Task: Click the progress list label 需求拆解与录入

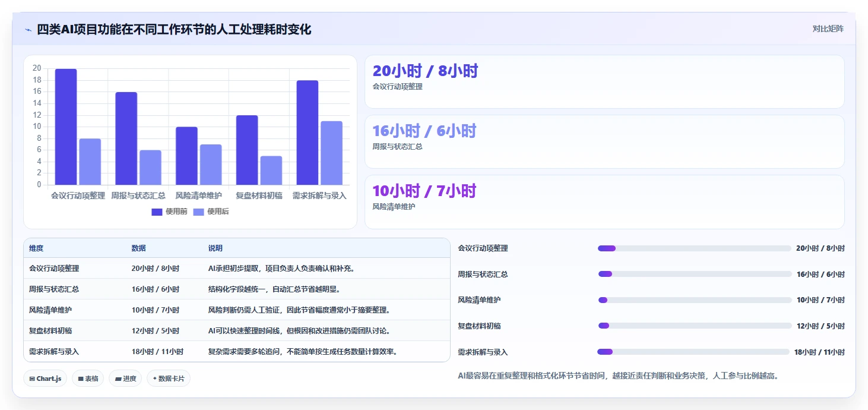Action: [x=483, y=352]
